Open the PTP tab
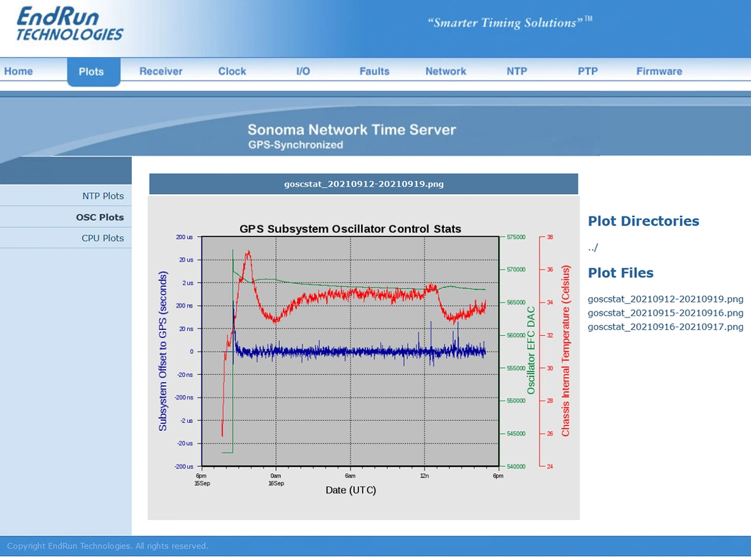751x560 pixels. click(x=588, y=72)
